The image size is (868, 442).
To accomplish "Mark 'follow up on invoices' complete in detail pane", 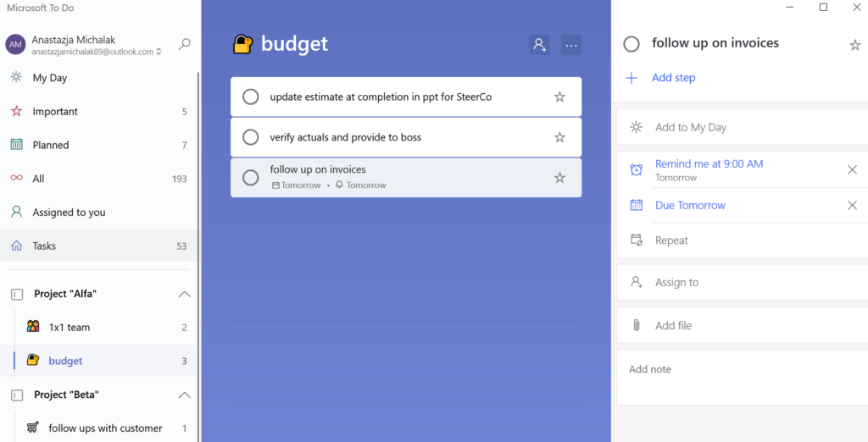I will point(632,44).
